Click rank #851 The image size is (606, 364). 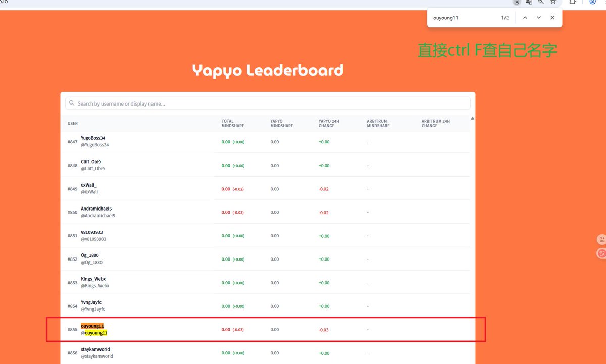tap(72, 236)
